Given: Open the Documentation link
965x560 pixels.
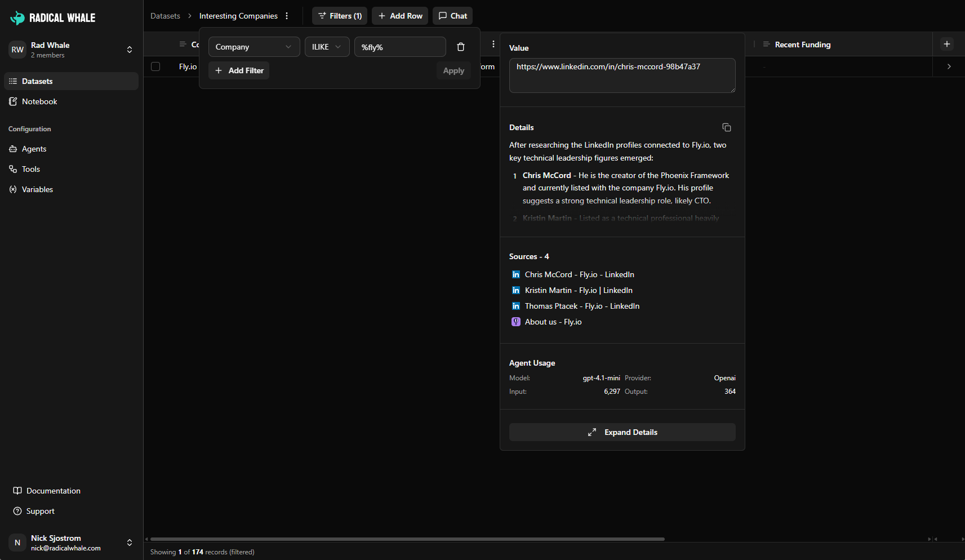Looking at the screenshot, I should click(71, 491).
